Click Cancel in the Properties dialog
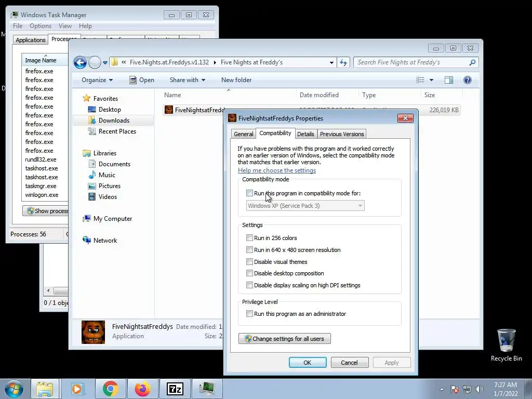Image resolution: width=532 pixels, height=399 pixels. click(x=350, y=362)
